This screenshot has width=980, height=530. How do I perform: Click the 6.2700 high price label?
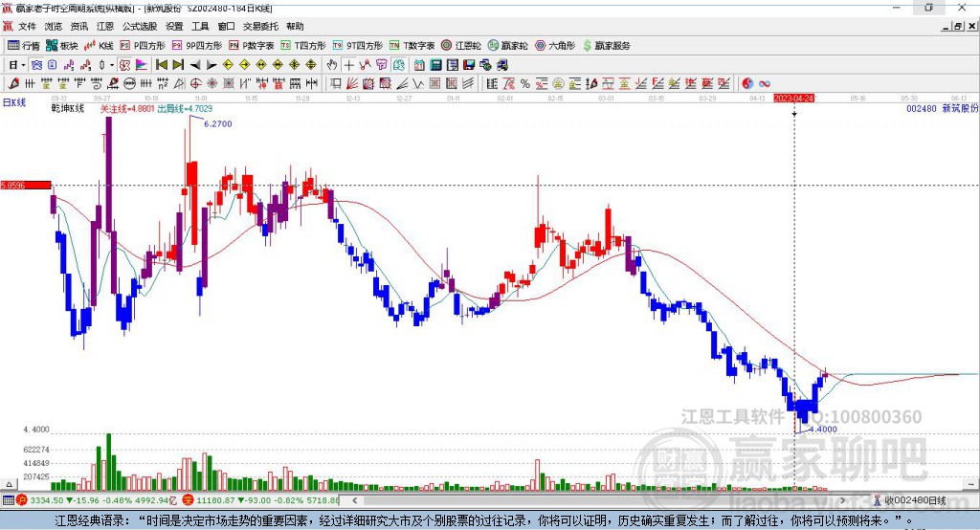218,123
